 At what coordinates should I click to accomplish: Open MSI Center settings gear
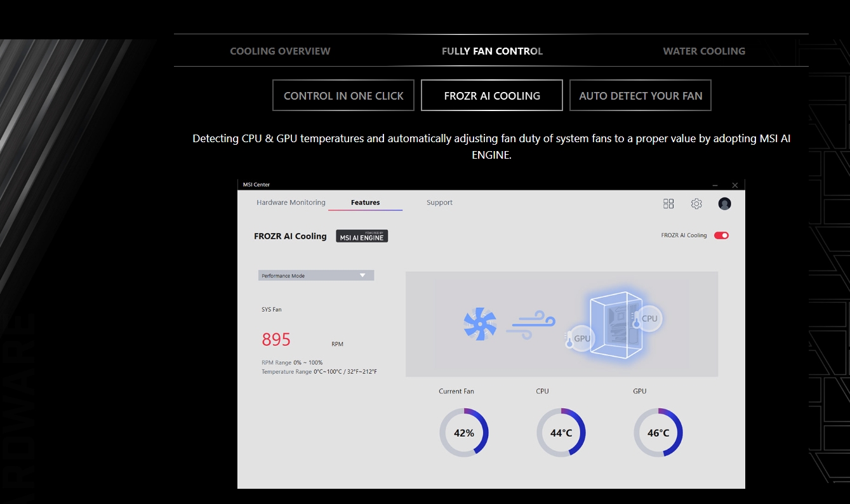(x=696, y=204)
